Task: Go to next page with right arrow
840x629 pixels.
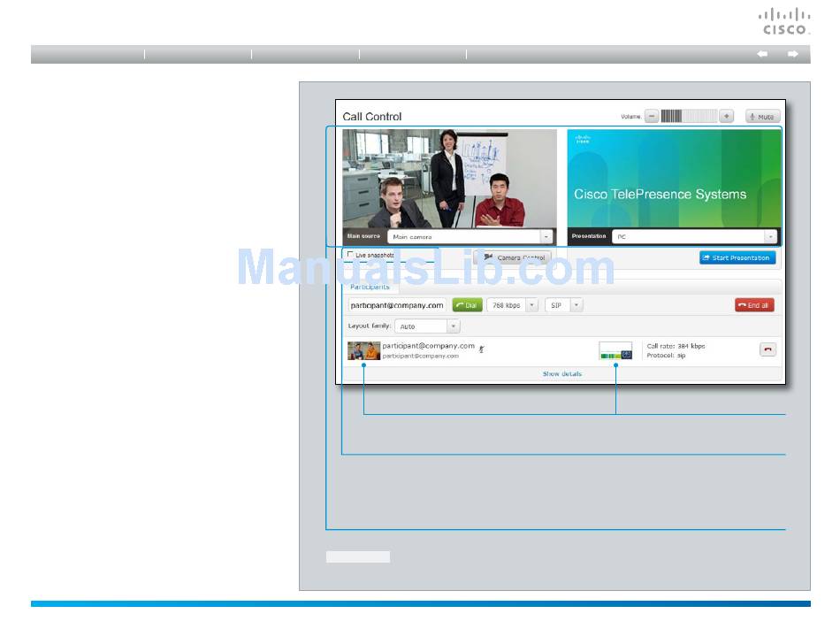Action: [x=793, y=54]
